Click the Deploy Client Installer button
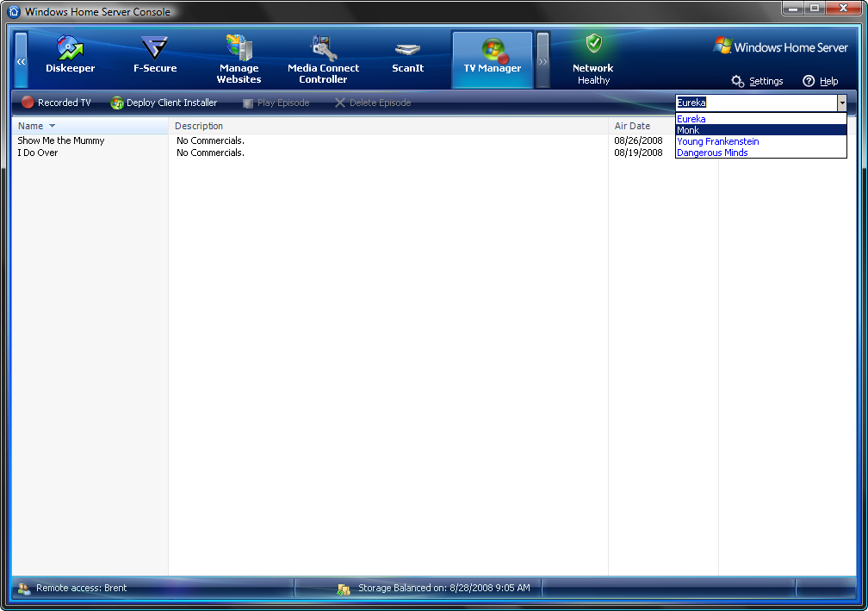 (x=164, y=103)
